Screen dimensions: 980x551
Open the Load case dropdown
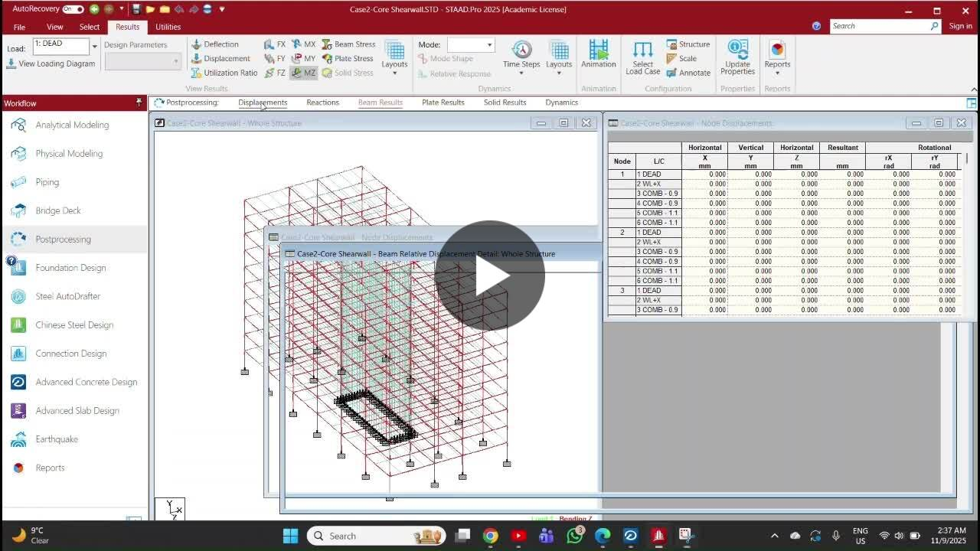95,46
